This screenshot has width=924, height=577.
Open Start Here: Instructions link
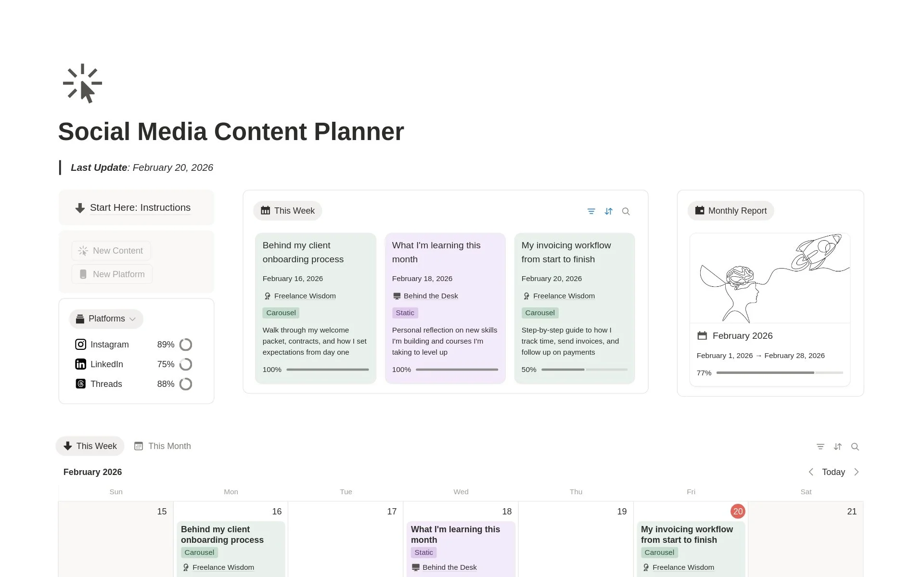pos(140,208)
